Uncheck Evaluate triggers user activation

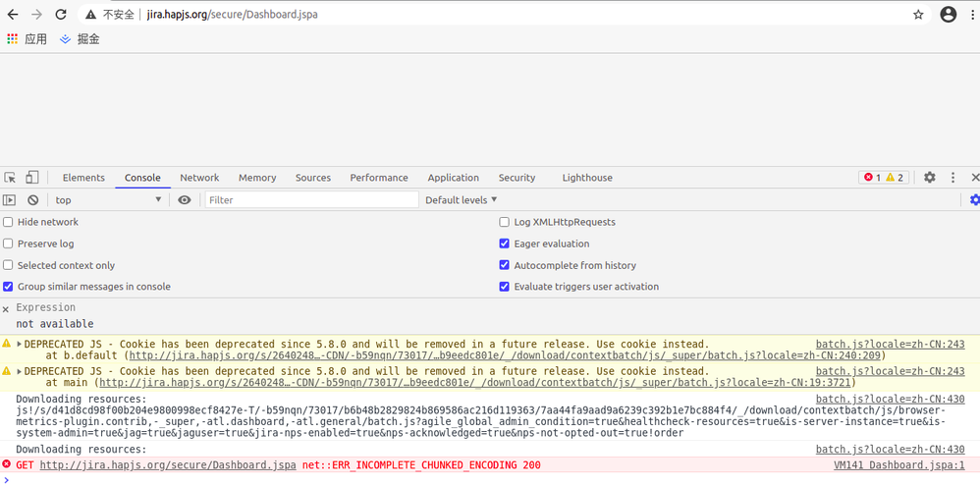tap(505, 287)
